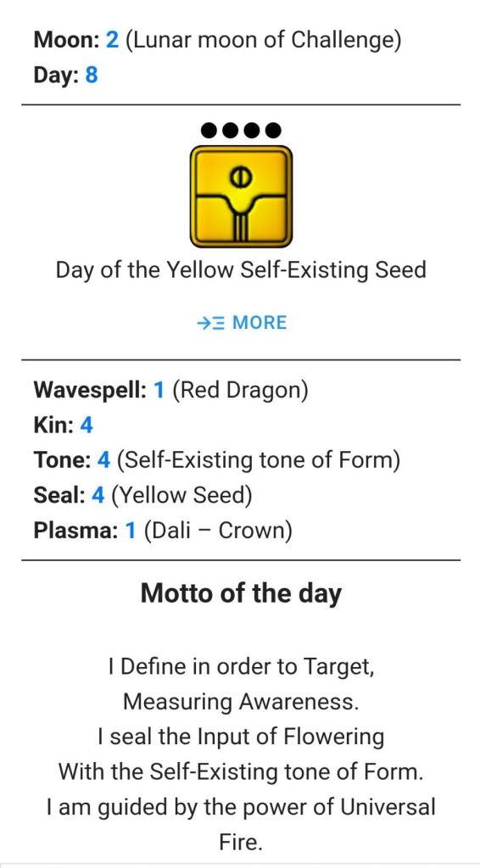Select the Day of the Yellow Self-Existing Seed title

point(241,270)
